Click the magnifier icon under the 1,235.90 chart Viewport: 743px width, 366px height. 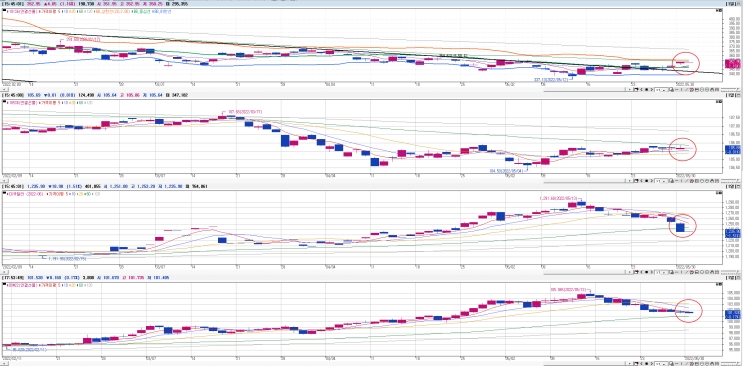(x=671, y=273)
